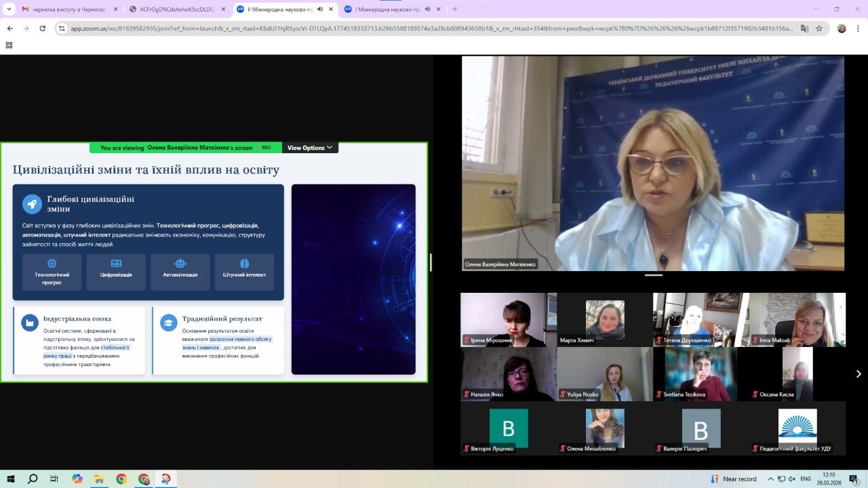Select Педагогічний факультет УДУ participant tile
868x488 pixels.
(797, 428)
